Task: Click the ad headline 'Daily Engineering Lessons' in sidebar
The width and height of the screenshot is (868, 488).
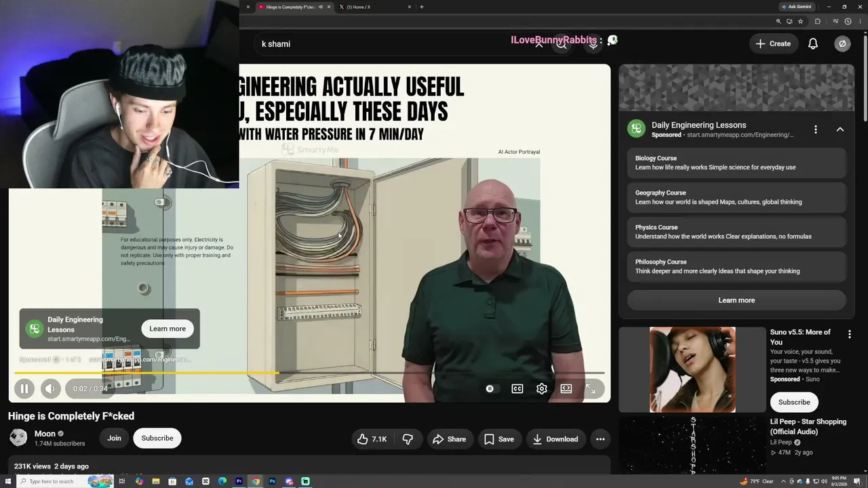Action: point(698,125)
